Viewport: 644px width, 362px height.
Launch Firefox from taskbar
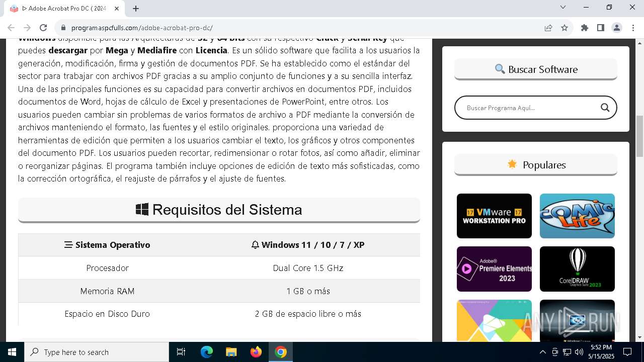coord(256,352)
